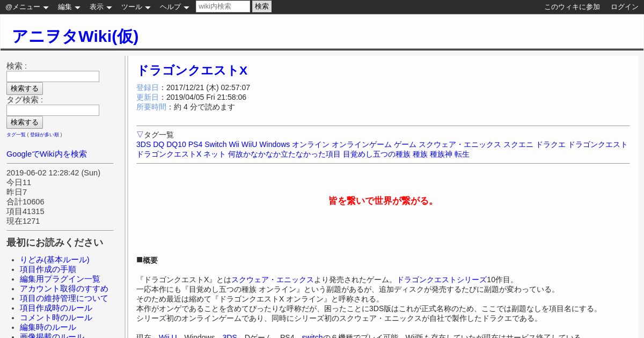Select the 転生 tag
Viewport: 644px width, 338px height.
pos(462,154)
